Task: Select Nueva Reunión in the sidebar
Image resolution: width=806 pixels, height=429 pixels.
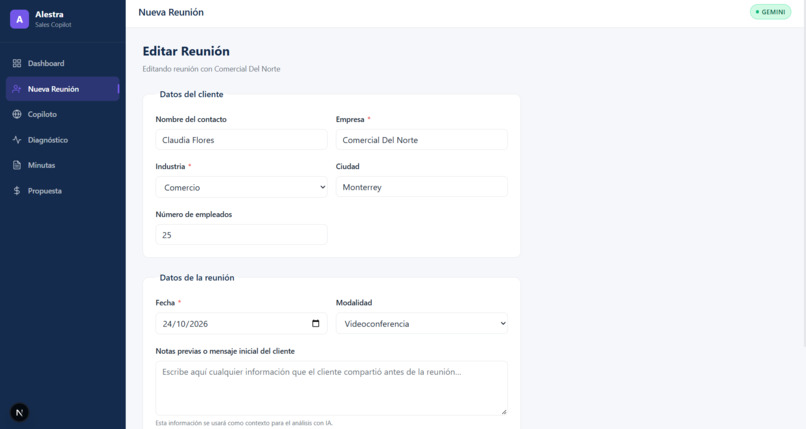Action: (x=63, y=89)
